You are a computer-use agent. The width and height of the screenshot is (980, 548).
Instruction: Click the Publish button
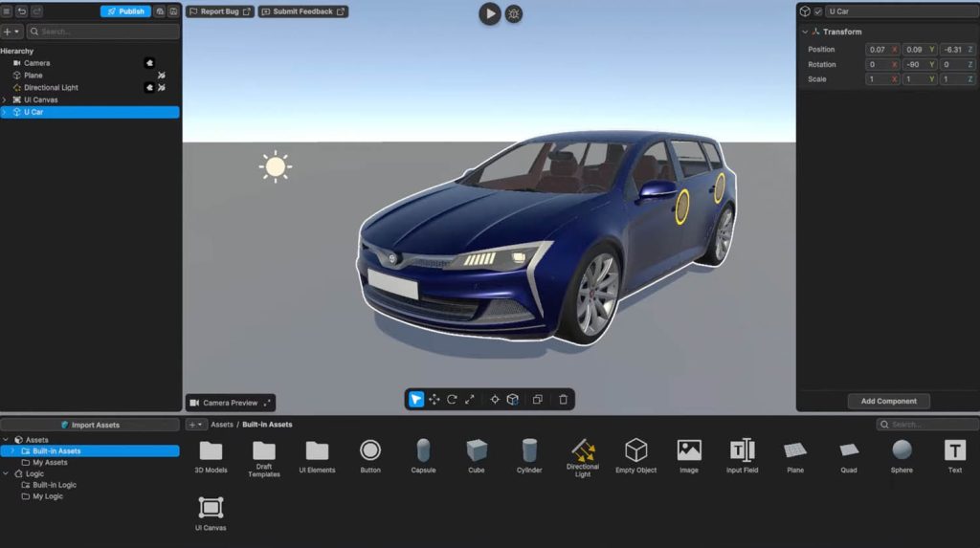[125, 11]
